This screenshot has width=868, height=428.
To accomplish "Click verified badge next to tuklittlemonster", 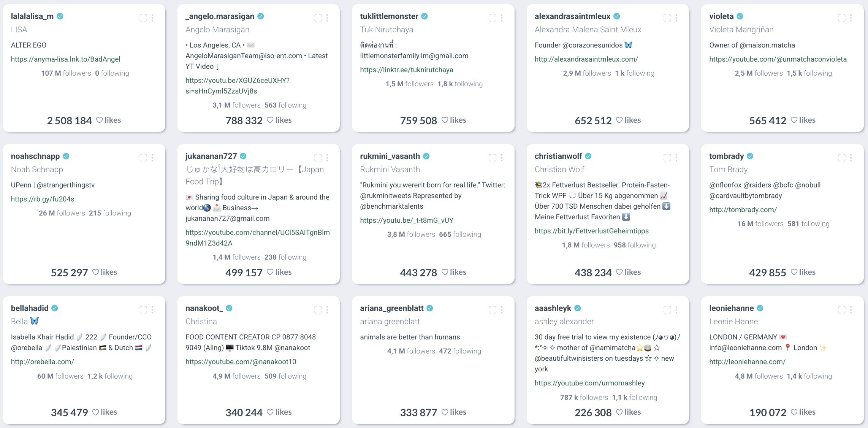I will tap(424, 16).
